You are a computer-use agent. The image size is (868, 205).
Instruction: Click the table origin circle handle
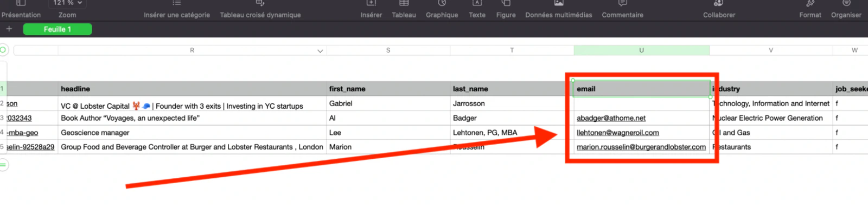[3, 50]
